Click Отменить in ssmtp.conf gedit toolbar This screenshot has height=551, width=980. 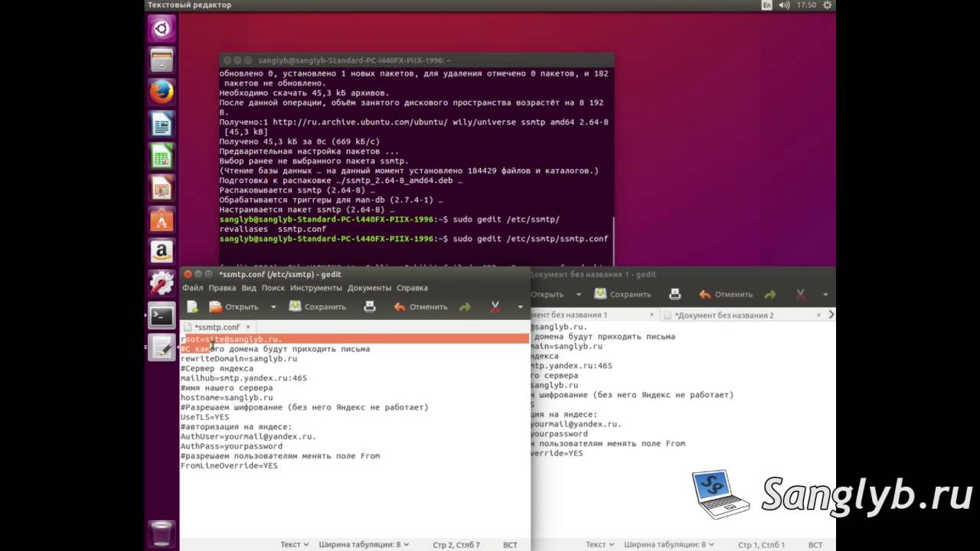tap(420, 307)
